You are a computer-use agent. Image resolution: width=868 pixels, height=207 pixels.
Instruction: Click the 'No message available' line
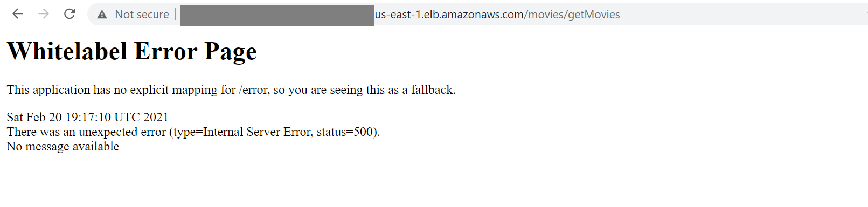63,146
